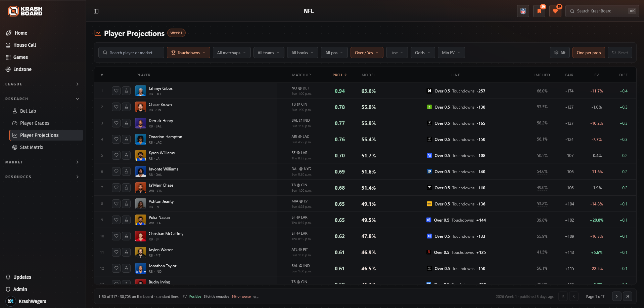Open the All books dropdown
The image size is (644, 308).
[x=303, y=52]
